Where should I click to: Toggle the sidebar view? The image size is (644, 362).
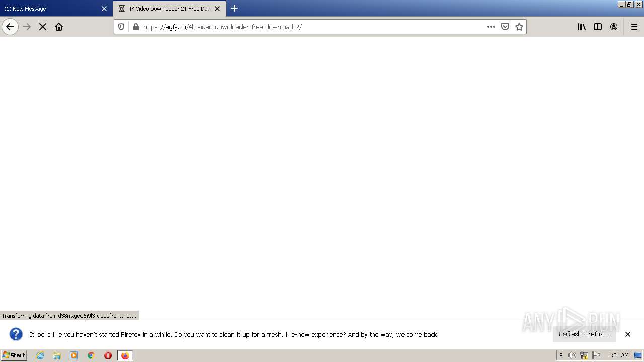(x=598, y=27)
